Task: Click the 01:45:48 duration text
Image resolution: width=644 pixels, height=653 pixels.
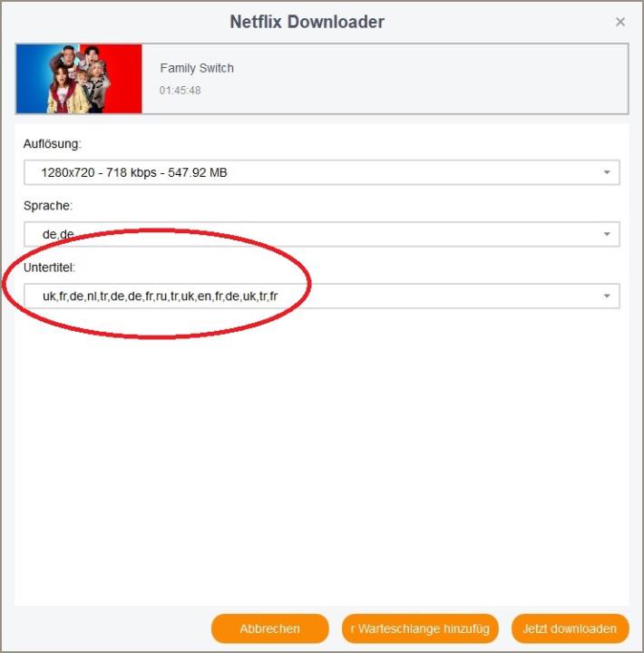Action: click(180, 91)
